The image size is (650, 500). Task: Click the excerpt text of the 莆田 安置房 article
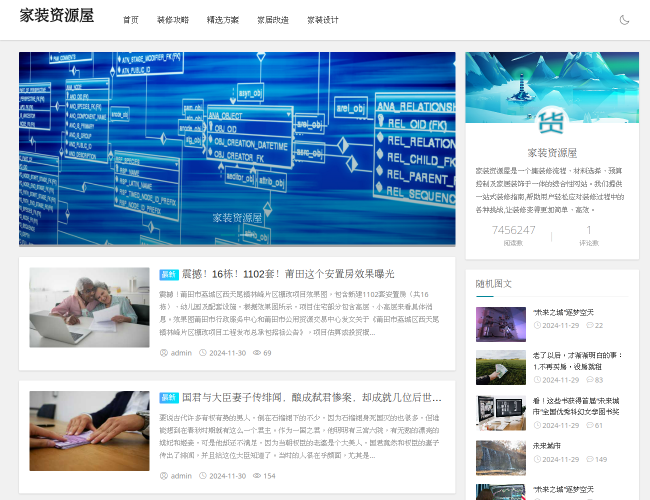(x=299, y=313)
